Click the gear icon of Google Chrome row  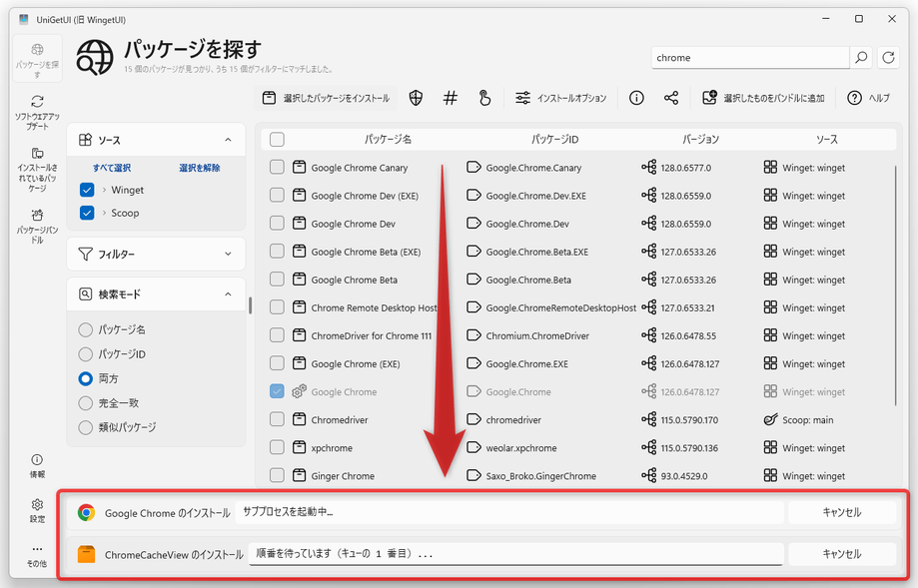click(299, 391)
